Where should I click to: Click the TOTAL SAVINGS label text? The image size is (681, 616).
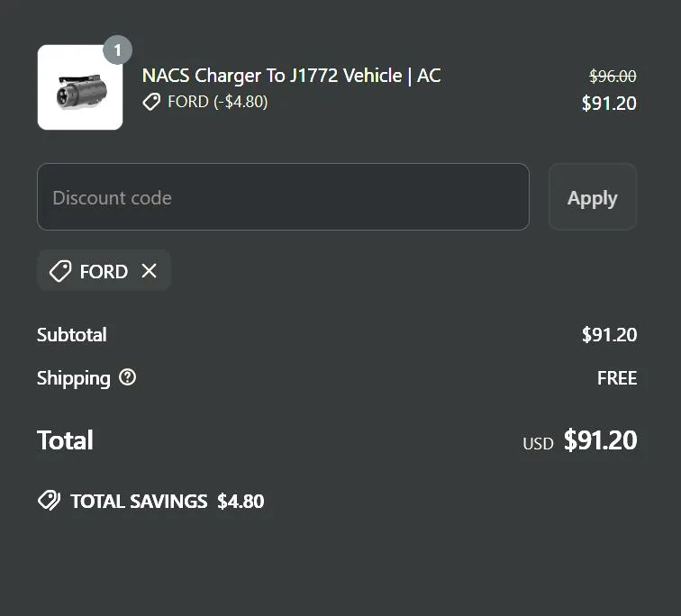click(x=139, y=502)
